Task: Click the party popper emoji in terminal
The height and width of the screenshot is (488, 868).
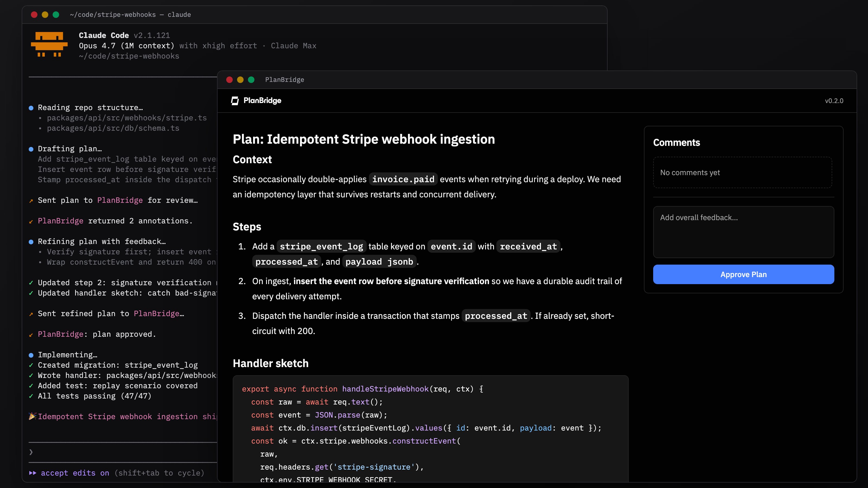Action: tap(32, 416)
